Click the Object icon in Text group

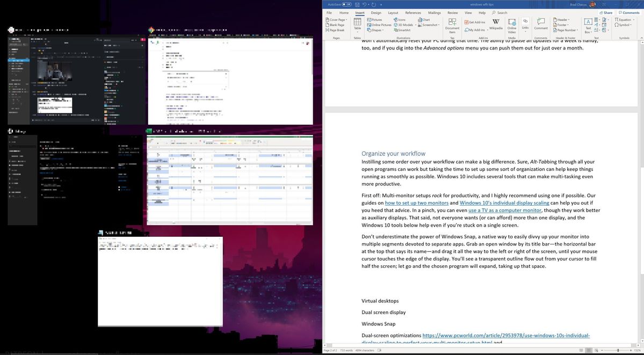click(x=604, y=31)
